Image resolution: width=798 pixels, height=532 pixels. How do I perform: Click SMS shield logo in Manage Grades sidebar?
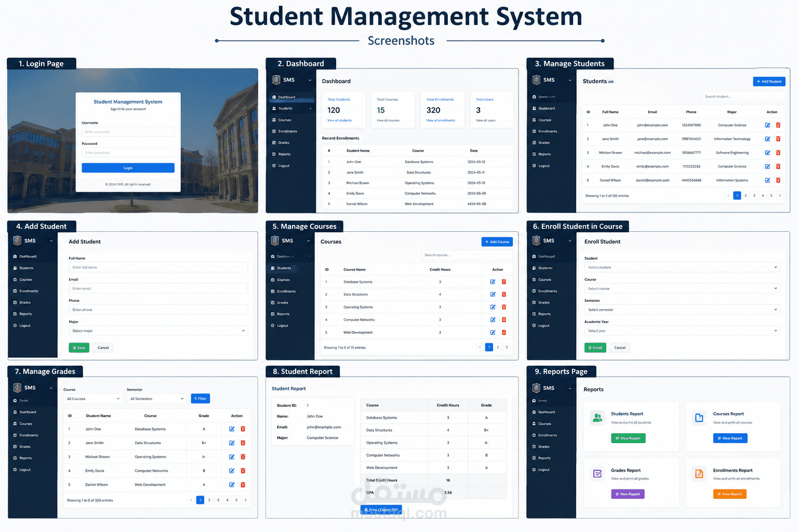point(17,388)
